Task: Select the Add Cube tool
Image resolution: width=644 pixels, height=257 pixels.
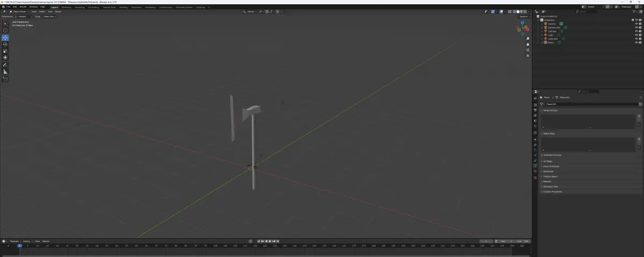Action: coord(5,78)
